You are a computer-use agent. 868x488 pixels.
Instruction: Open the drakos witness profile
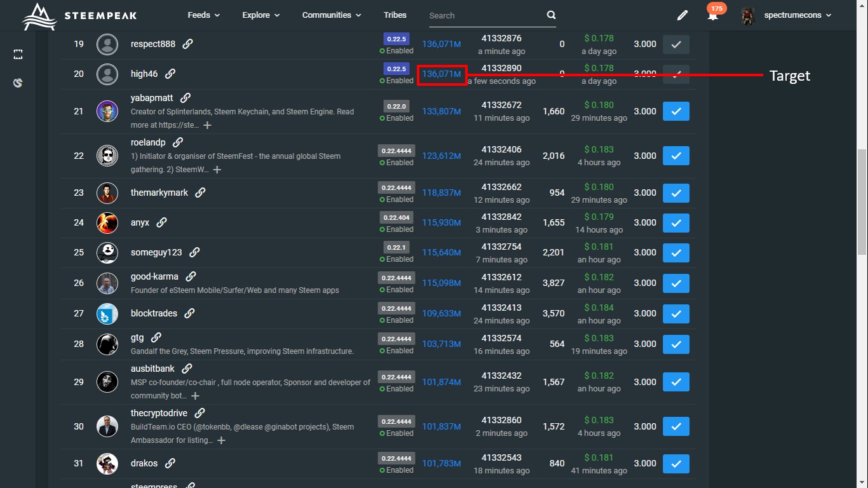click(144, 463)
